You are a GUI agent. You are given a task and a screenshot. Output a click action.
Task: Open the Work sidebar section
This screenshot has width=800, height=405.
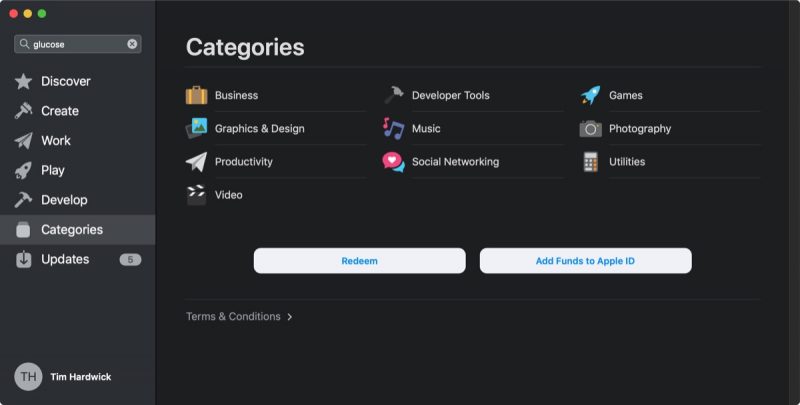click(x=55, y=141)
